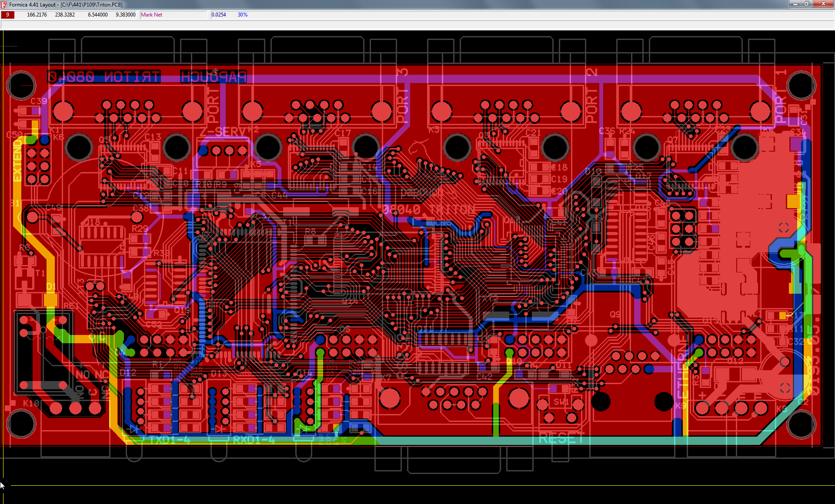
Task: Click the K10 connector designator
Action: point(31,403)
